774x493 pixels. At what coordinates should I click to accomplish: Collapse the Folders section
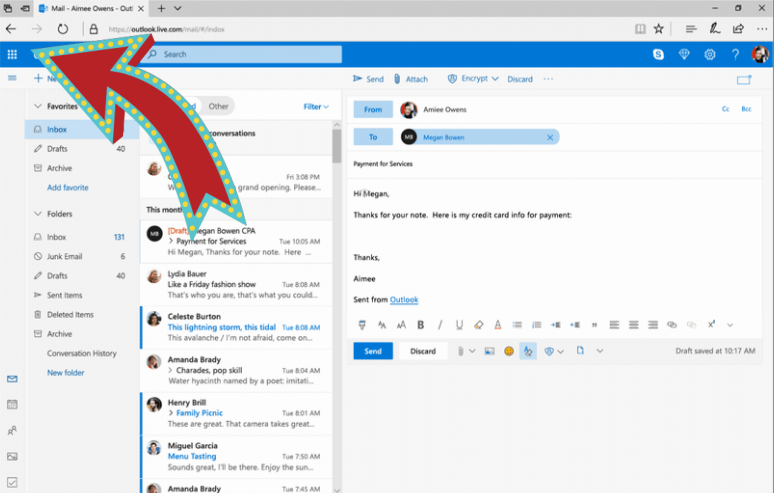[x=38, y=213]
